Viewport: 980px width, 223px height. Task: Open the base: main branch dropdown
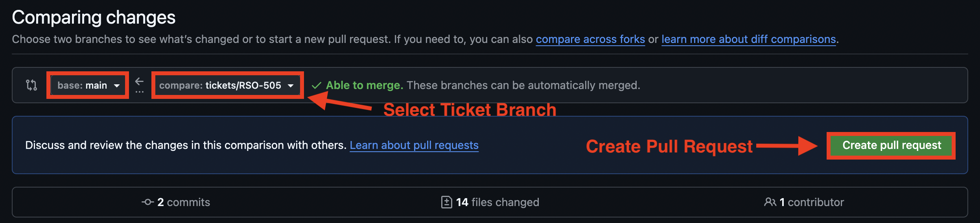[x=88, y=85]
